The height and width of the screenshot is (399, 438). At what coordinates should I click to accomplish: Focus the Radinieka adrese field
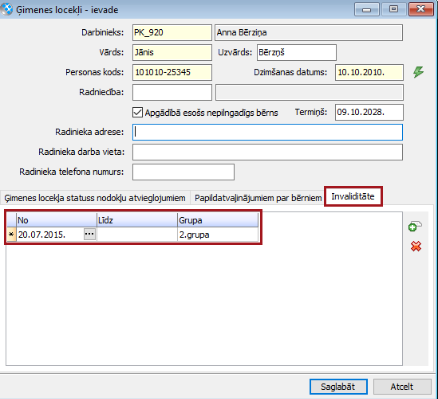tap(267, 132)
